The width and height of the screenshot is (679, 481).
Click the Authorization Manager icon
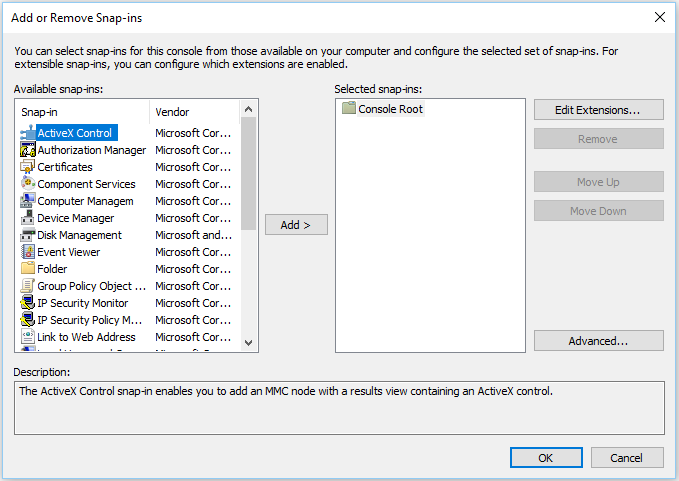[x=28, y=150]
